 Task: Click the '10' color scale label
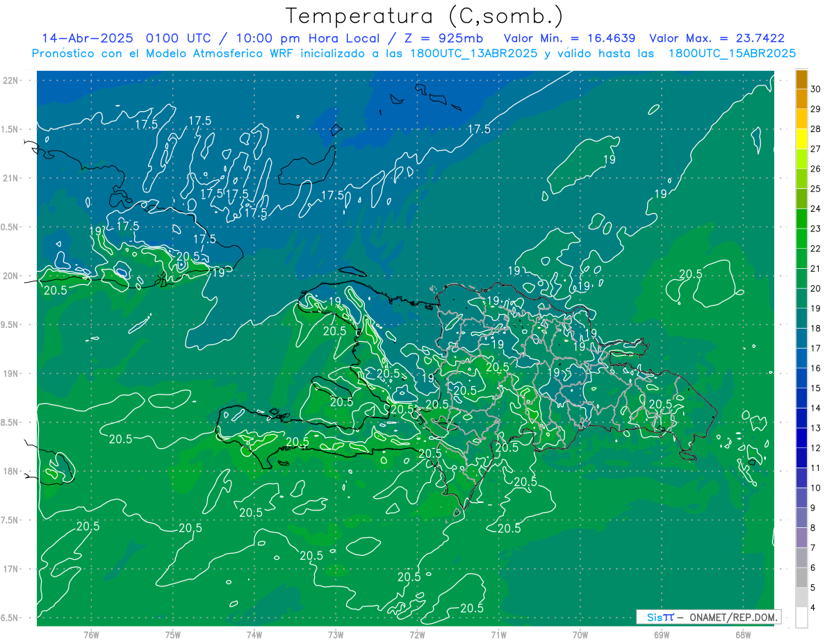point(816,488)
